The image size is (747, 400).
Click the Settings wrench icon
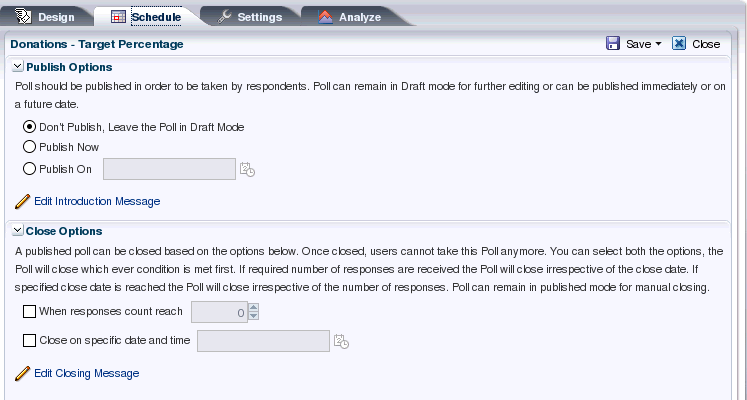coord(224,17)
